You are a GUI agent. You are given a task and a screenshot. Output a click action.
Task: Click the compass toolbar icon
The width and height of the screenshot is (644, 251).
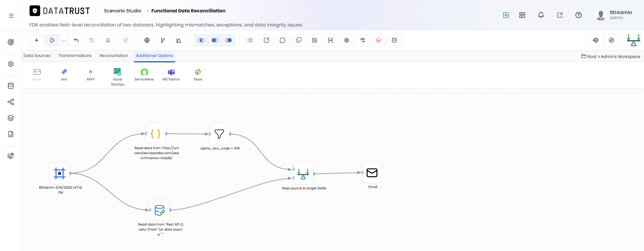(611, 40)
